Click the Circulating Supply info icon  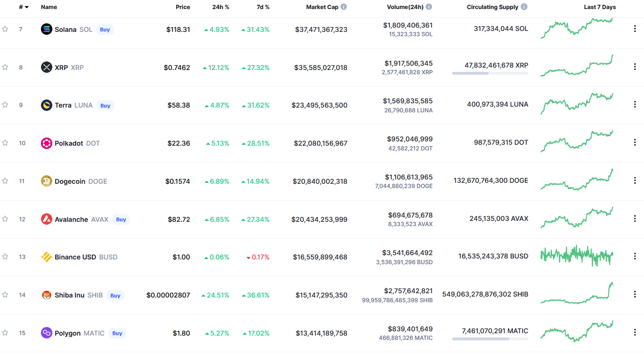[524, 7]
